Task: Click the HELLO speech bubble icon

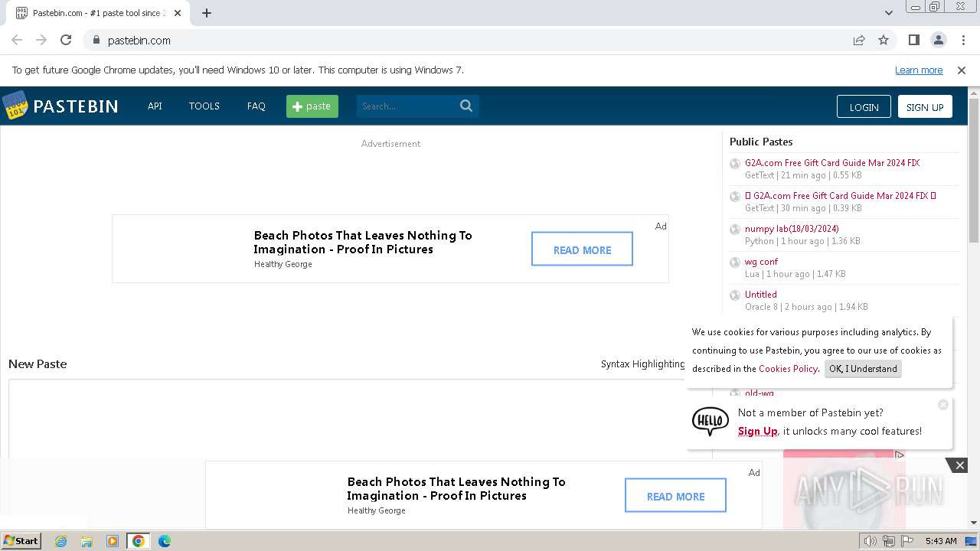Action: [710, 422]
